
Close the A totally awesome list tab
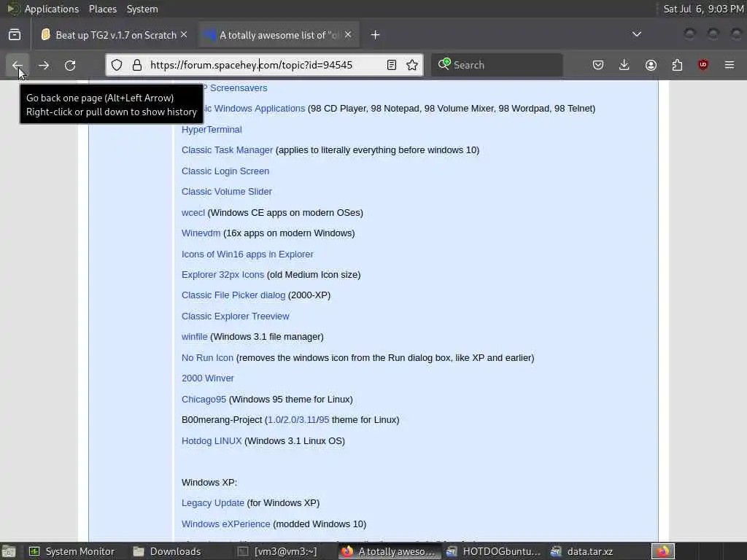pos(348,34)
